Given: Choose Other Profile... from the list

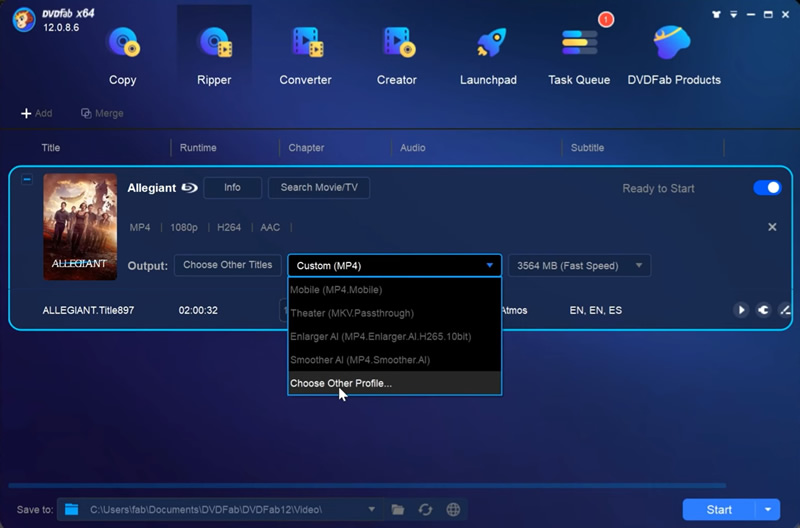Looking at the screenshot, I should coord(394,383).
